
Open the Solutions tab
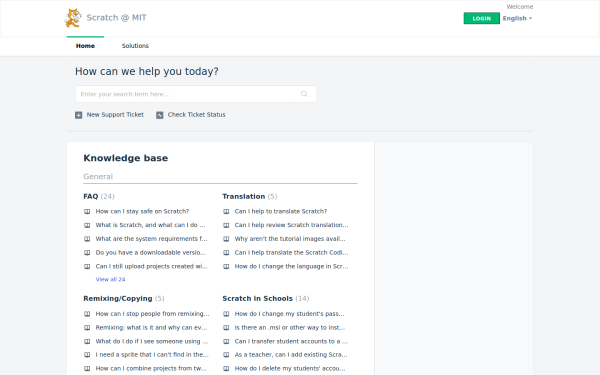(135, 46)
